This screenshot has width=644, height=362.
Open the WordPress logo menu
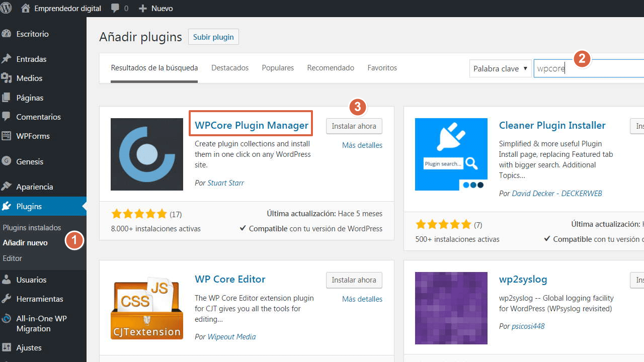tap(7, 8)
